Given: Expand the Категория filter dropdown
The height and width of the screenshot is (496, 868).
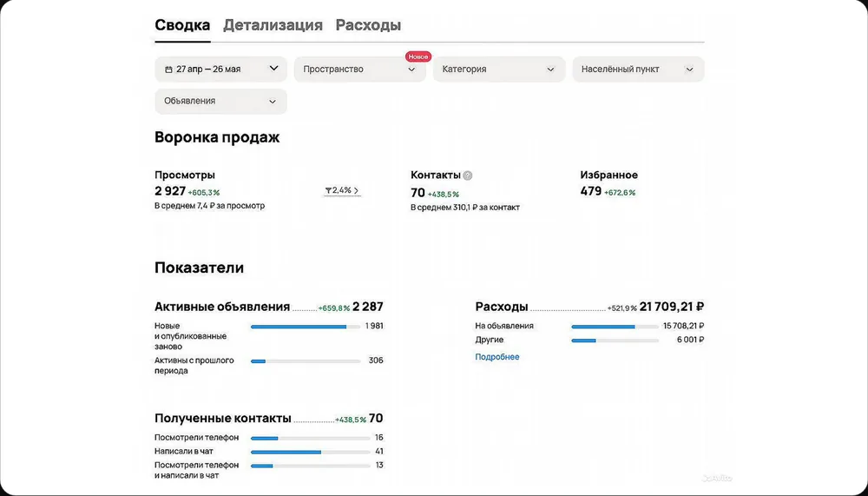Looking at the screenshot, I should click(499, 69).
